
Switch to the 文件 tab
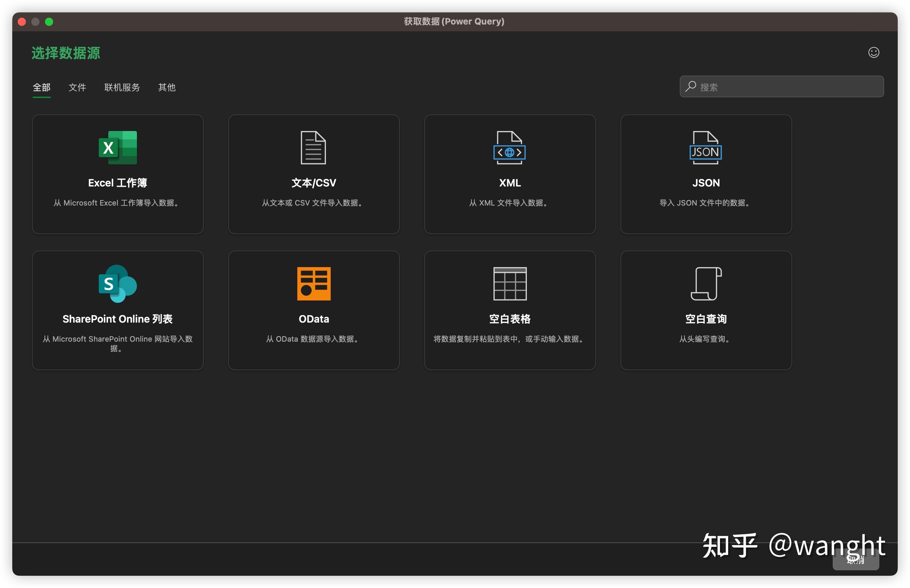(77, 87)
